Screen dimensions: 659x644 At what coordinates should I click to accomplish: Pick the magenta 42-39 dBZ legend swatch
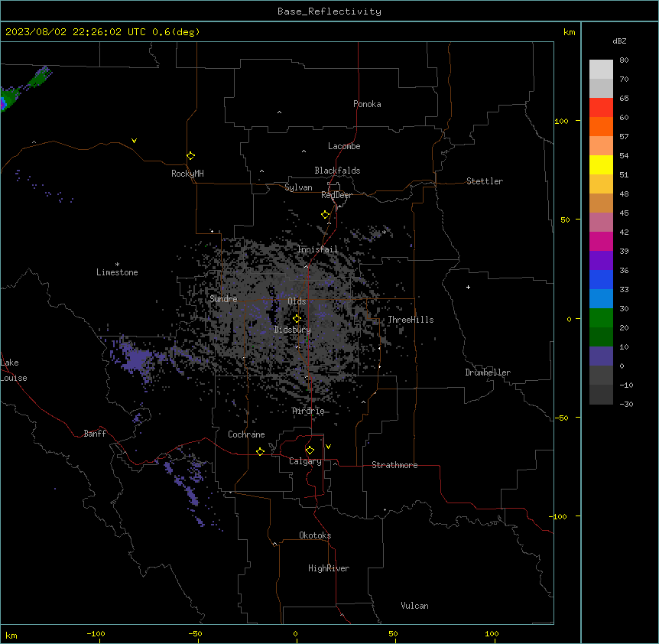click(601, 241)
